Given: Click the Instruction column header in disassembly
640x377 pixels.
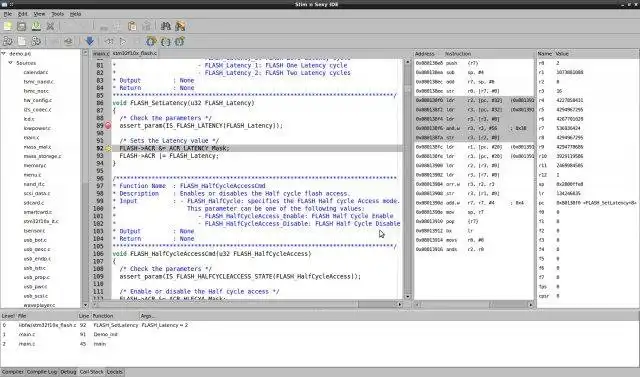Looking at the screenshot, I should coord(489,54).
